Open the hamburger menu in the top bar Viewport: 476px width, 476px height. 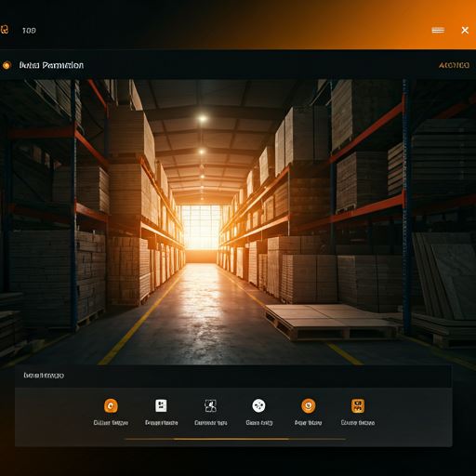tap(438, 30)
